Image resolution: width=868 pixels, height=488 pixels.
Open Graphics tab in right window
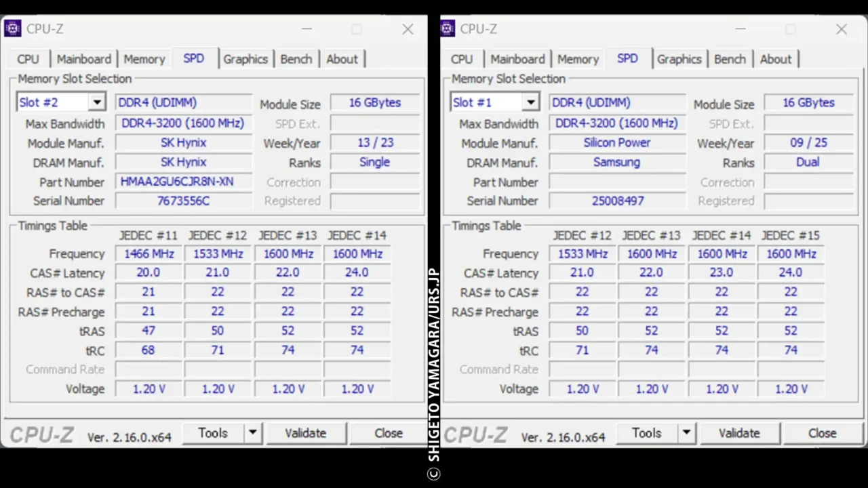coord(679,59)
